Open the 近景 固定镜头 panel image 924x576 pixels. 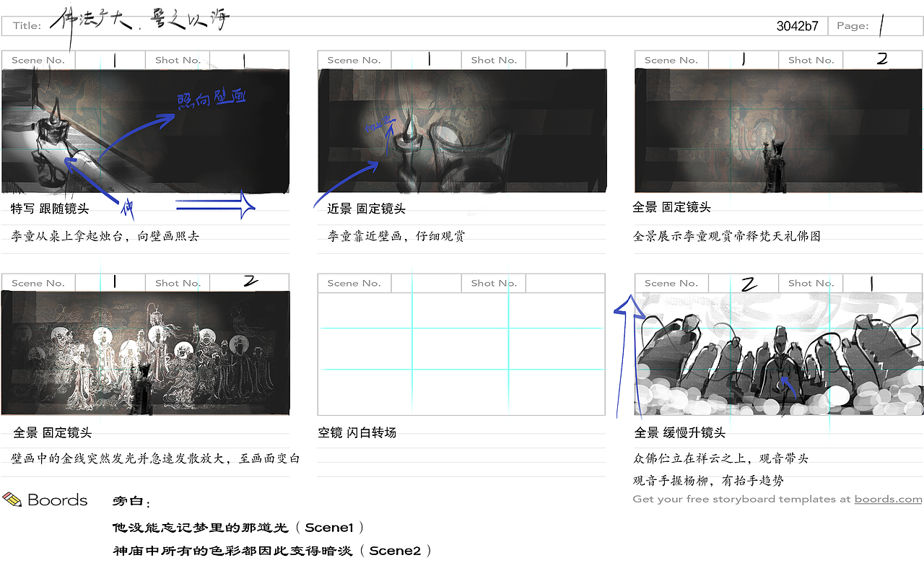[x=462, y=131]
